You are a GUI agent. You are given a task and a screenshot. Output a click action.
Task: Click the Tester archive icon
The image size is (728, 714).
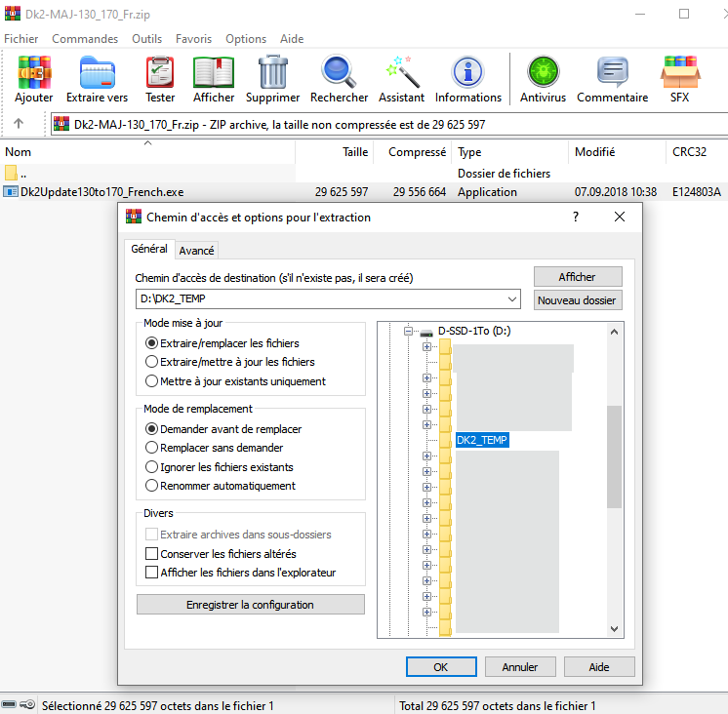(160, 72)
